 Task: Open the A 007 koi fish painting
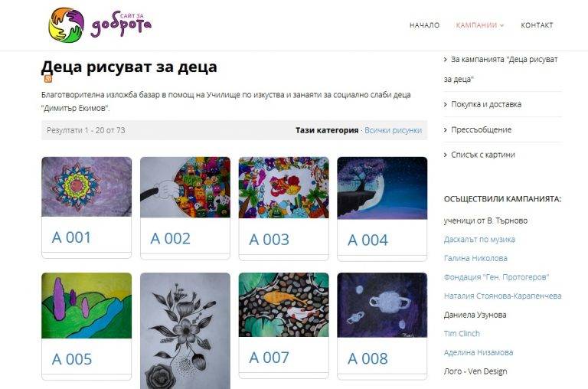tap(284, 305)
